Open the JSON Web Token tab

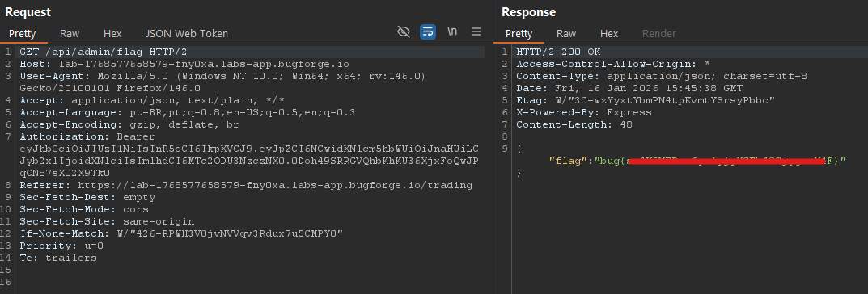(187, 34)
